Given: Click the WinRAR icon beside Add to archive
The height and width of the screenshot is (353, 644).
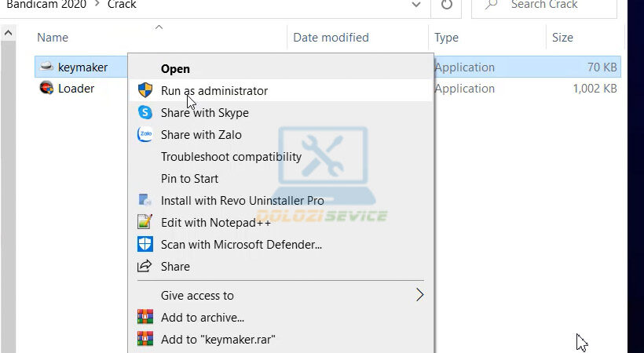Looking at the screenshot, I should pos(145,317).
